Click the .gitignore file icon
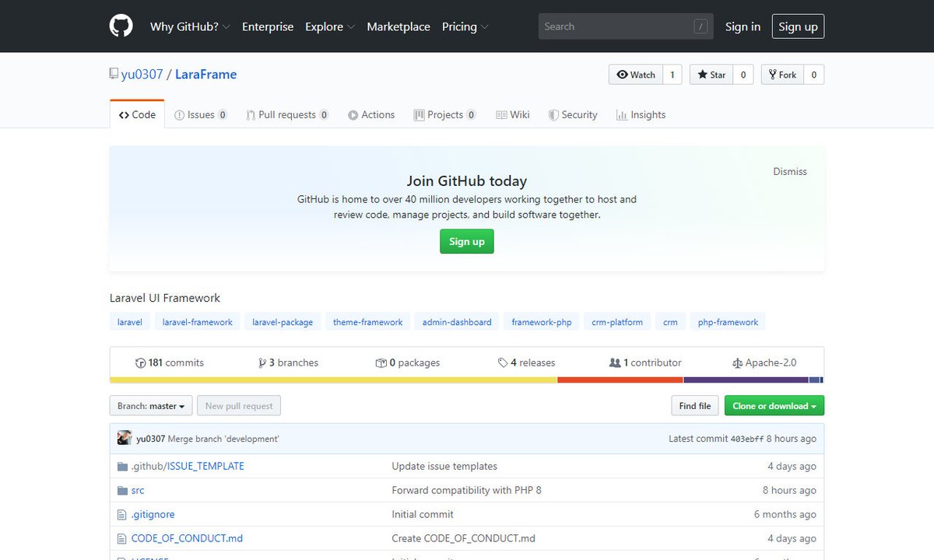The width and height of the screenshot is (934, 560). (121, 515)
